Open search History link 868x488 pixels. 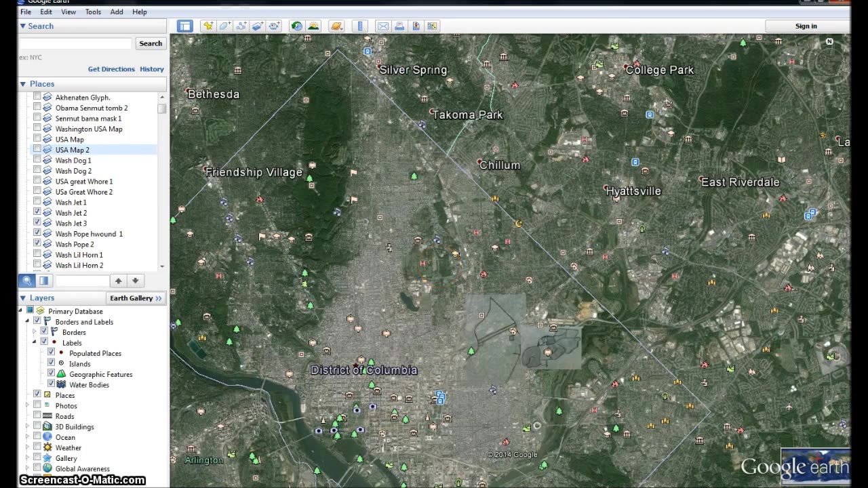click(152, 69)
